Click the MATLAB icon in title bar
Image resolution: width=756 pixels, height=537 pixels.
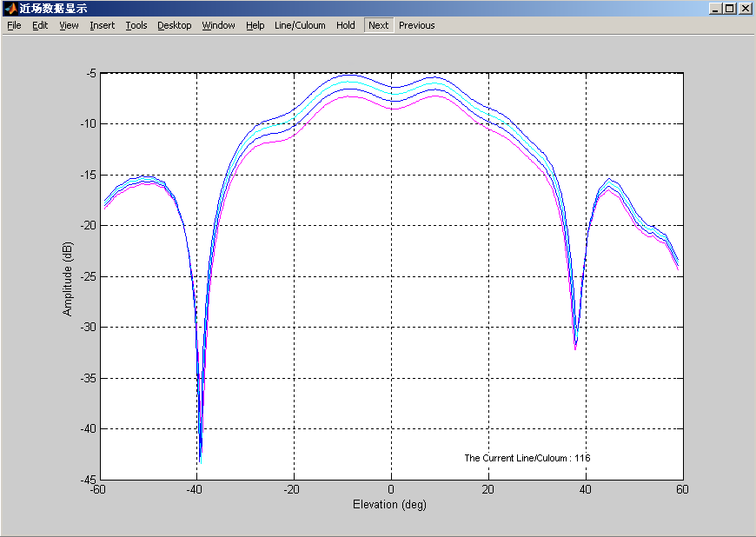pos(10,9)
